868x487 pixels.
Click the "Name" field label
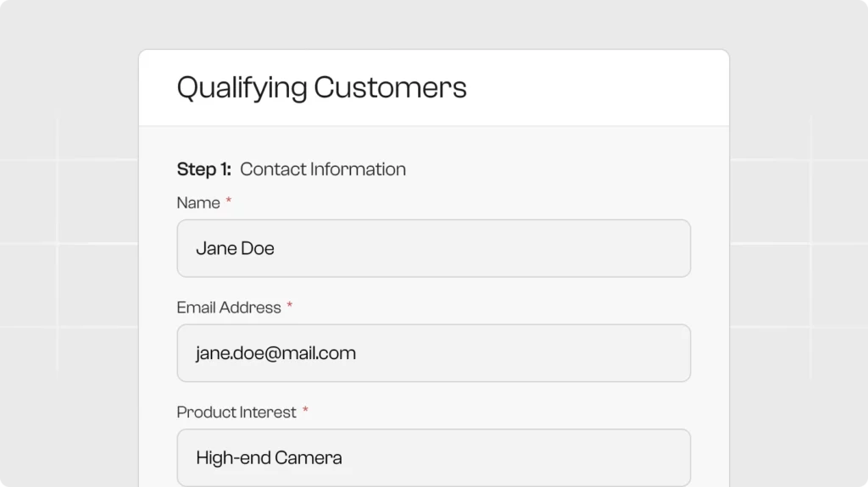[198, 203]
